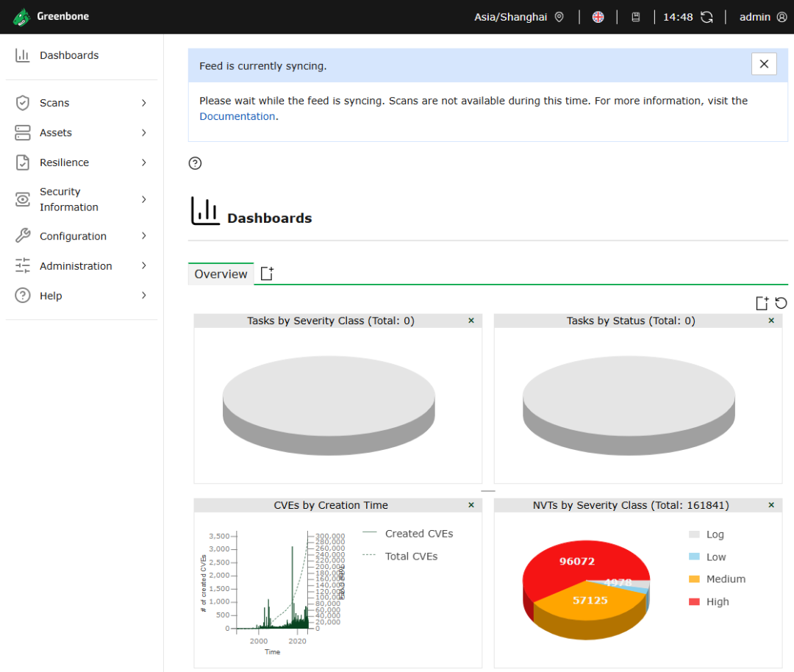Click the Resilience document check icon
The height and width of the screenshot is (672, 794).
pyautogui.click(x=22, y=162)
